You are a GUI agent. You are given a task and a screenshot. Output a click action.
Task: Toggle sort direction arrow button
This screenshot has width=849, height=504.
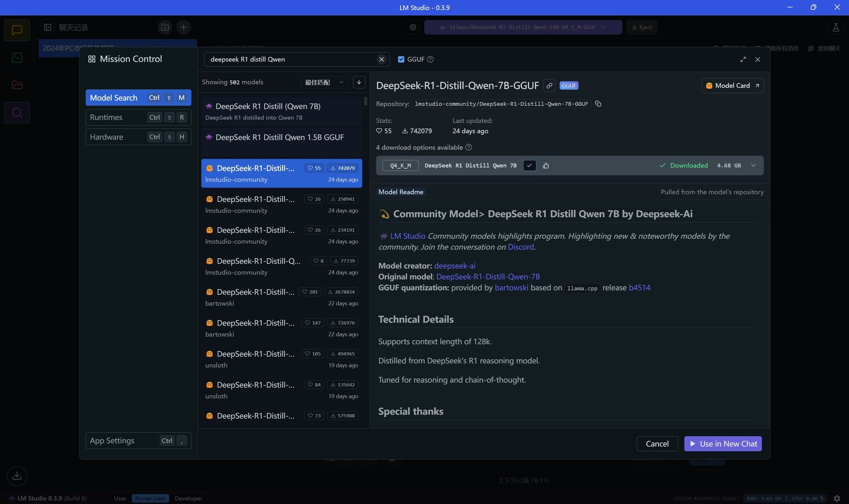click(359, 82)
